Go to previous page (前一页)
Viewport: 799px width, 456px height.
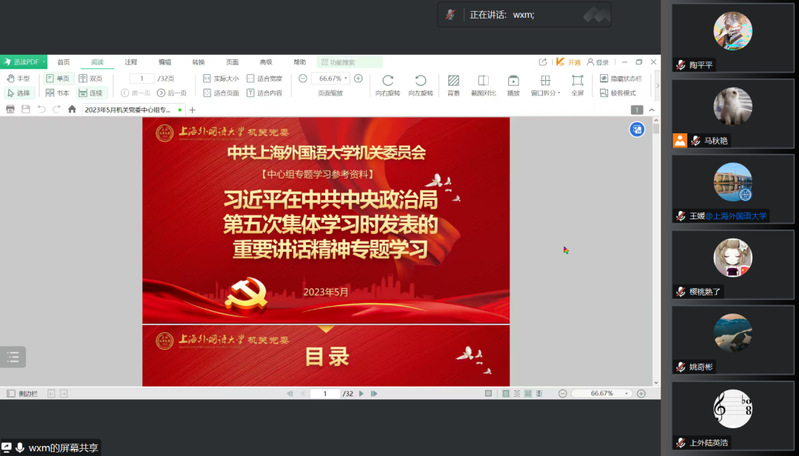136,93
